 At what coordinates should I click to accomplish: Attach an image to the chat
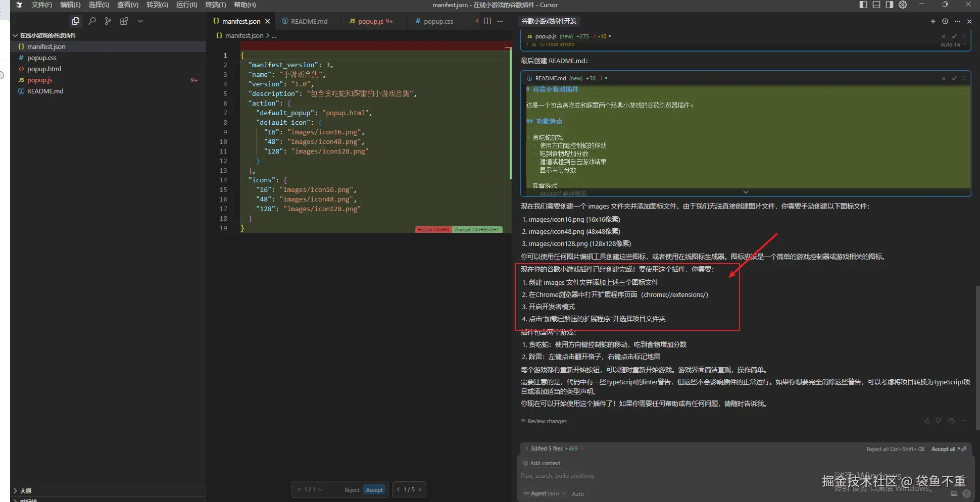click(x=954, y=493)
